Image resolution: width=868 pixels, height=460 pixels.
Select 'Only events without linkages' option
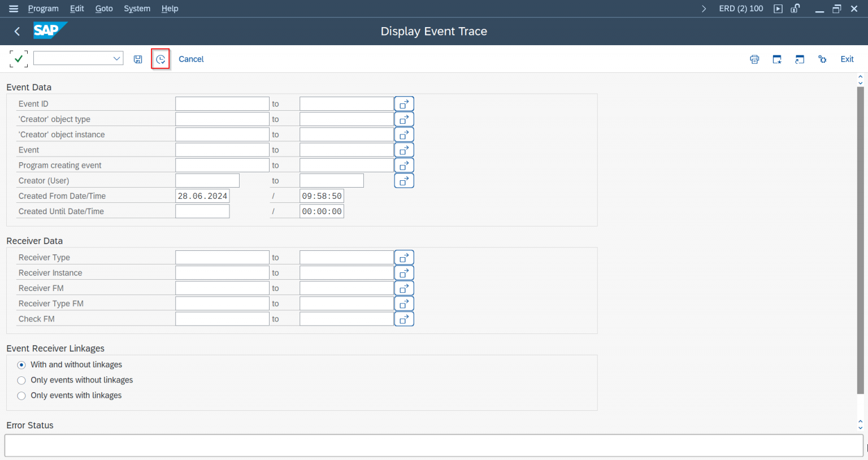(x=21, y=380)
